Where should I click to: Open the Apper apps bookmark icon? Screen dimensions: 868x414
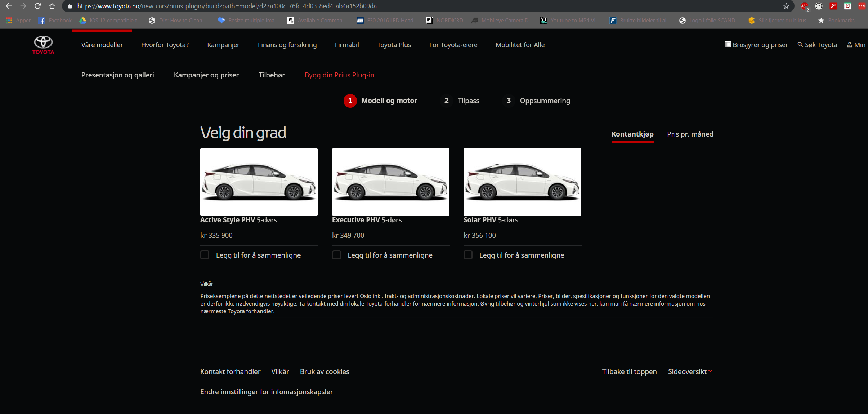tap(9, 21)
